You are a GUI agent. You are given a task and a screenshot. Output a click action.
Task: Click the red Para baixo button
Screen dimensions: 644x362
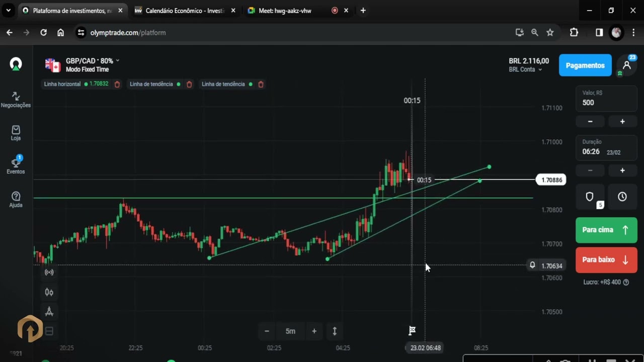[606, 260]
